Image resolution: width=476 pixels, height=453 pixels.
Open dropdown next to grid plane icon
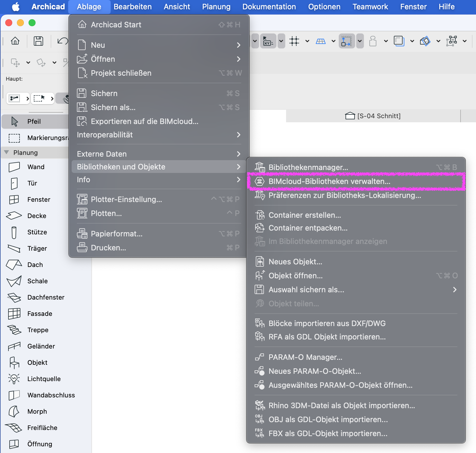[x=334, y=41]
